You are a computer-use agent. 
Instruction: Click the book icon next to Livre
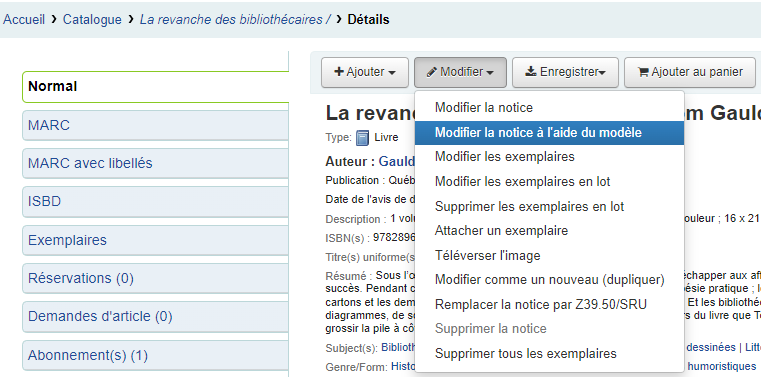(x=363, y=138)
